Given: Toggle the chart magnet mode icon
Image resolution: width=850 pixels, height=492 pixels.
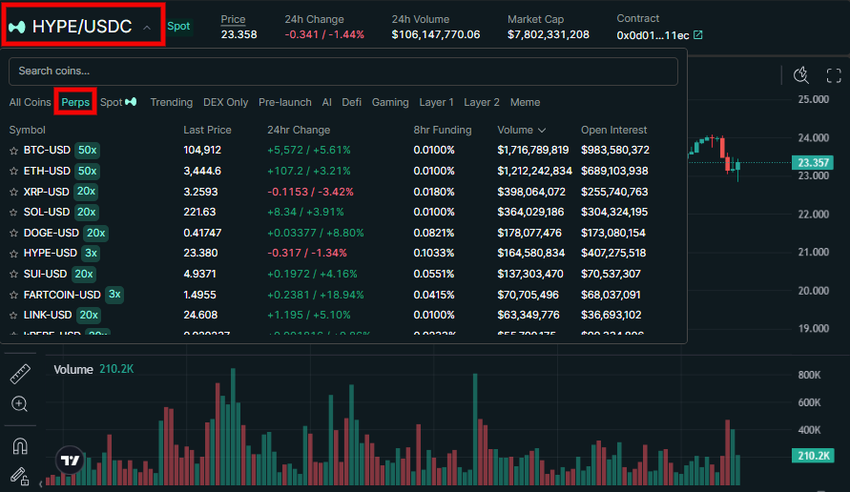Looking at the screenshot, I should (x=20, y=446).
